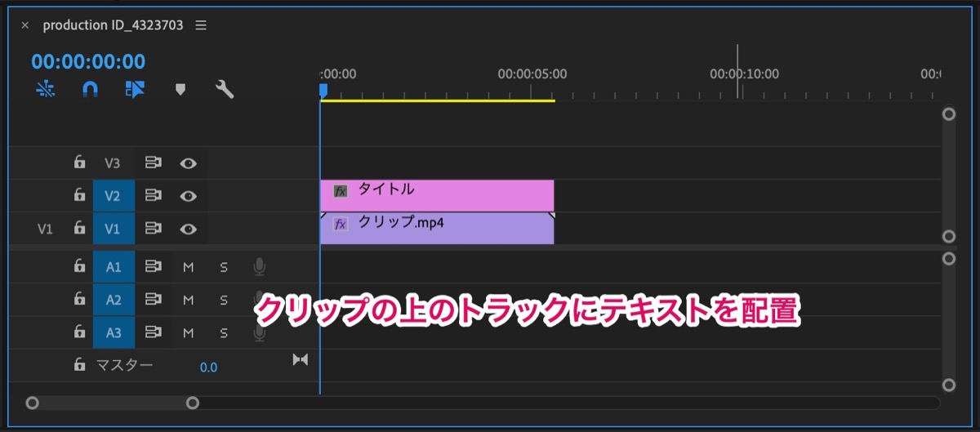Click left handle of horizontal zoom scrollbar
Viewport: 980px width, 432px height.
pyautogui.click(x=32, y=403)
